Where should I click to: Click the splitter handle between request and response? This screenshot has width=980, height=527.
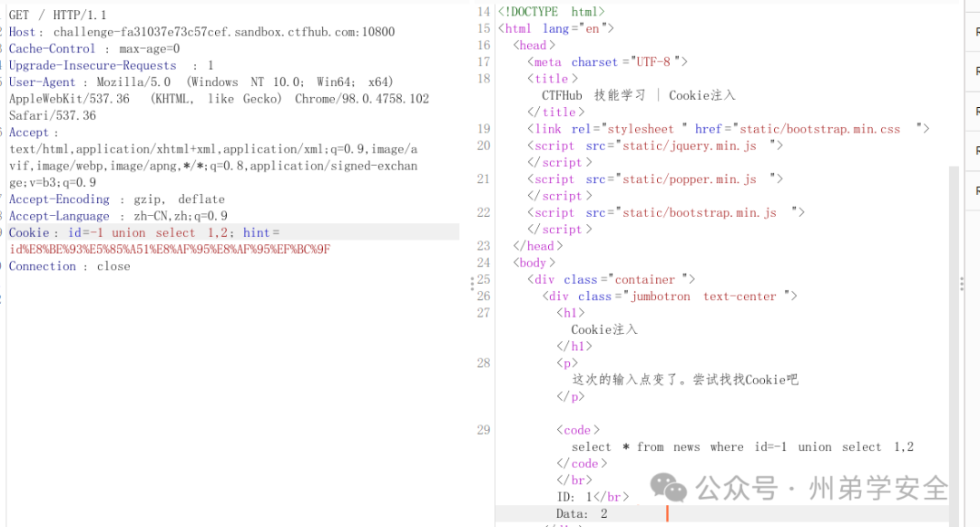click(472, 284)
